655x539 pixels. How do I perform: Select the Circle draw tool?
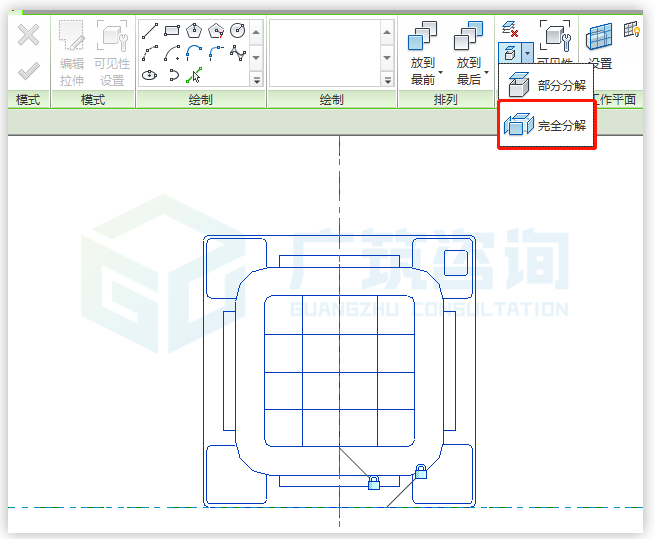(238, 31)
